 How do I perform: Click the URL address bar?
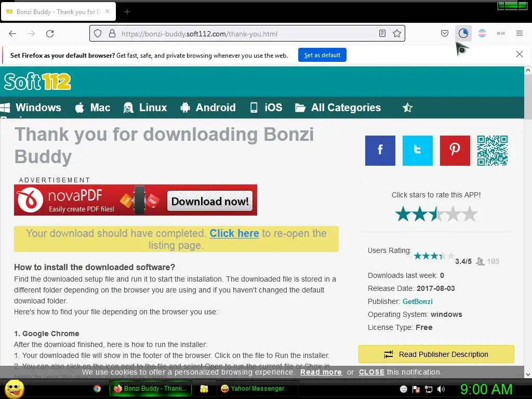click(x=247, y=34)
